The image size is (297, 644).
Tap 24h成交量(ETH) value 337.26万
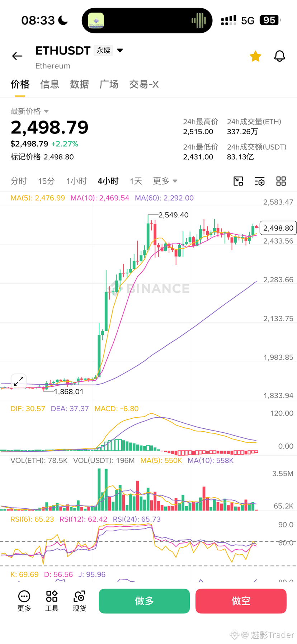pyautogui.click(x=242, y=132)
